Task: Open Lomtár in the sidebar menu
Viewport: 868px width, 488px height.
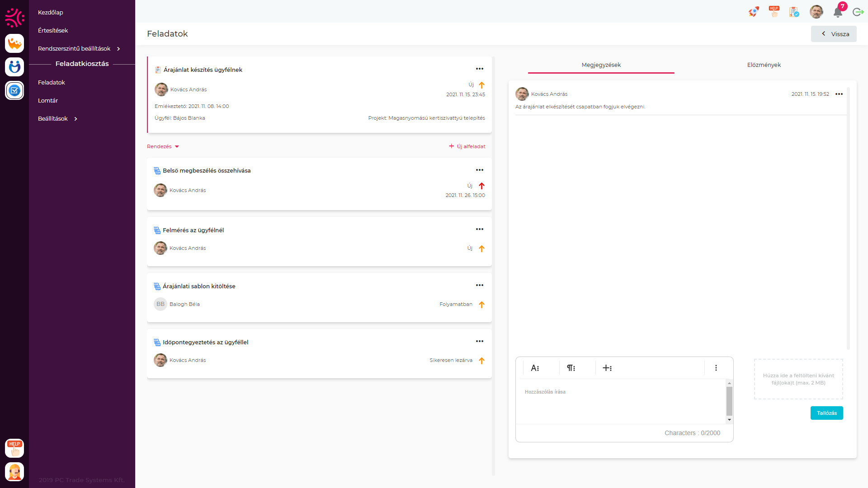Action: click(48, 100)
